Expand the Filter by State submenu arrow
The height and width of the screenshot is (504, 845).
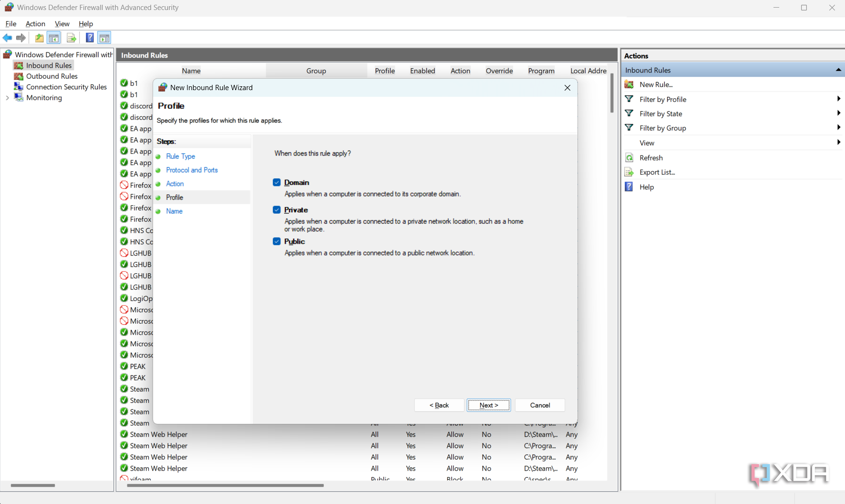[838, 113]
